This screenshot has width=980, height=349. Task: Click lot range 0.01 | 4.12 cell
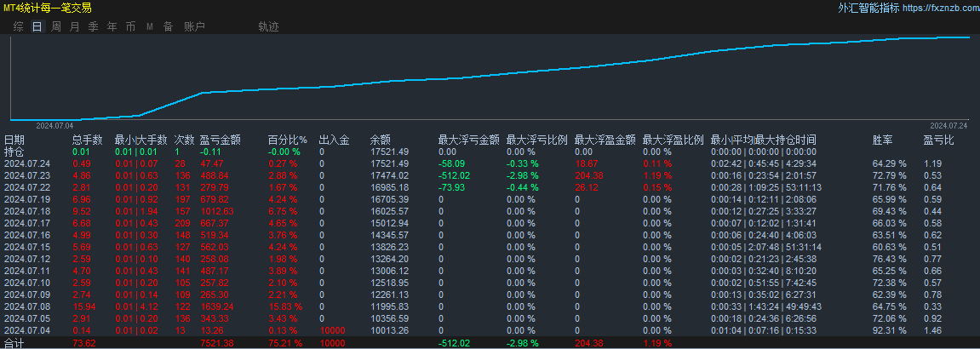point(135,306)
